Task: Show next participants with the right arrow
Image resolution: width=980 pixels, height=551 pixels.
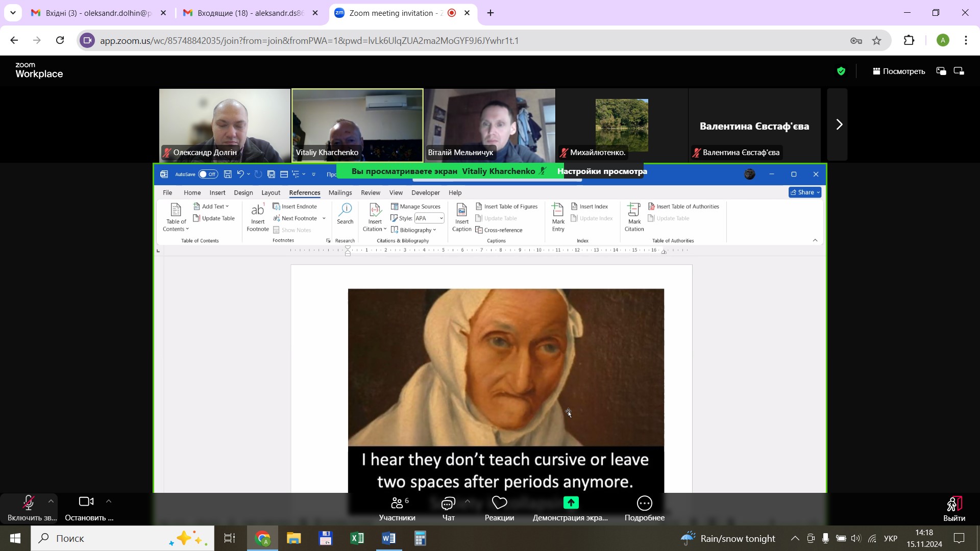Action: pyautogui.click(x=839, y=124)
